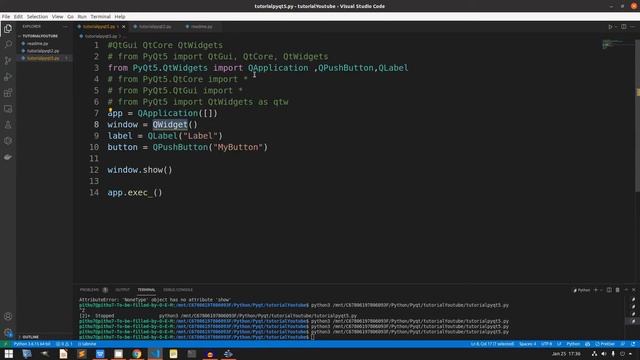Open the Testing flask icon
The width and height of the screenshot is (640, 360).
[x=8, y=125]
